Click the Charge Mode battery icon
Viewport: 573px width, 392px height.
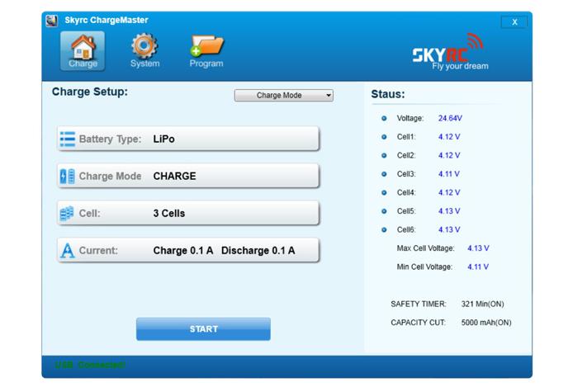(68, 177)
